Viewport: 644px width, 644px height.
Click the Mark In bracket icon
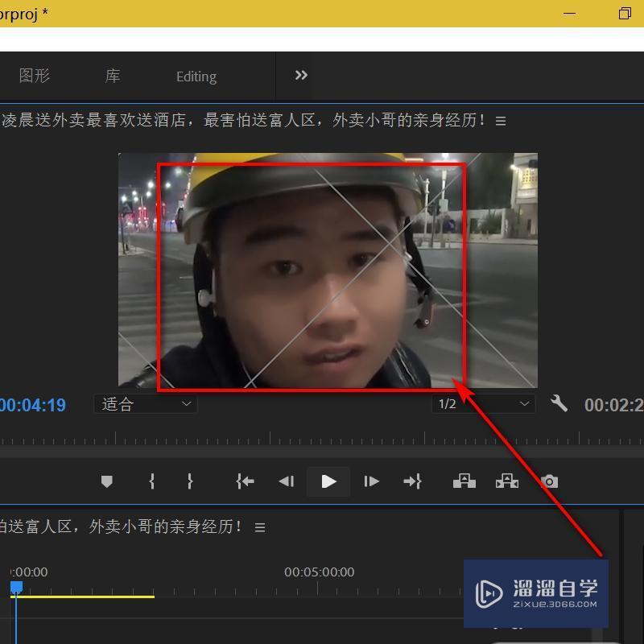pos(151,481)
